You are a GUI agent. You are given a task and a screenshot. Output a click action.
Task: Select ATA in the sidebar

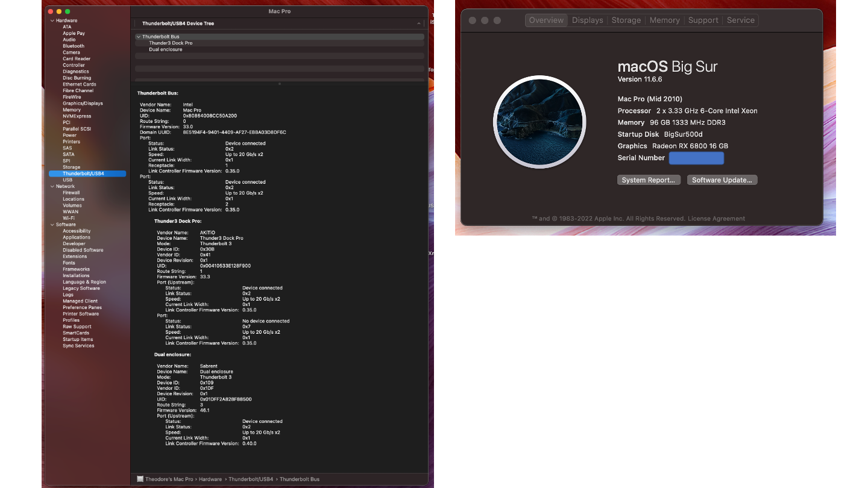click(x=67, y=27)
